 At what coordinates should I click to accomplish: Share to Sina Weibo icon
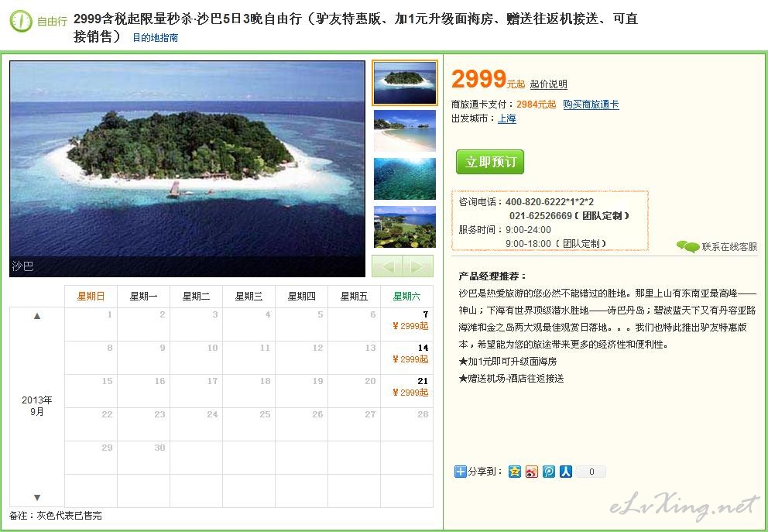531,472
